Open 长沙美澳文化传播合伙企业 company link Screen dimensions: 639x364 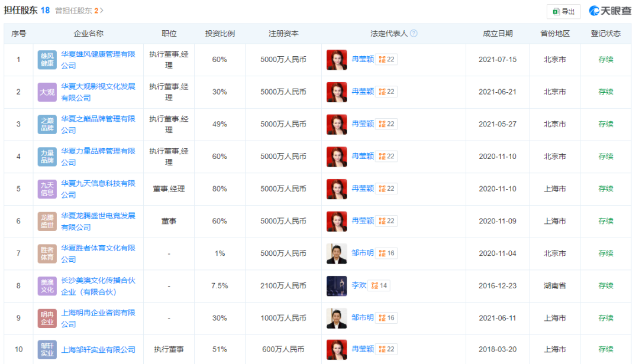coord(98,286)
